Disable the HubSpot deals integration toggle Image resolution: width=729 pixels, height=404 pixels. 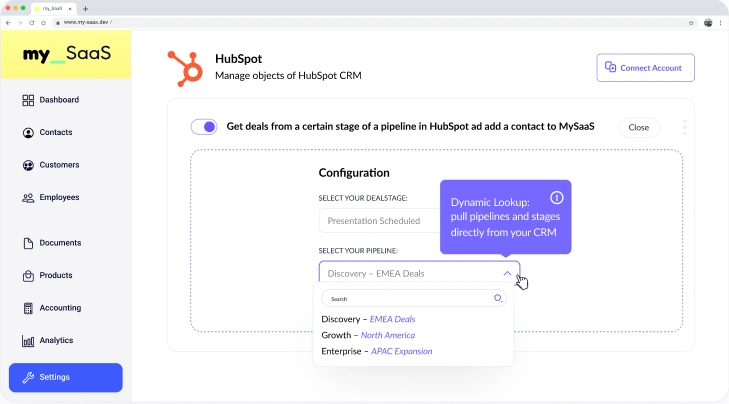tap(204, 127)
